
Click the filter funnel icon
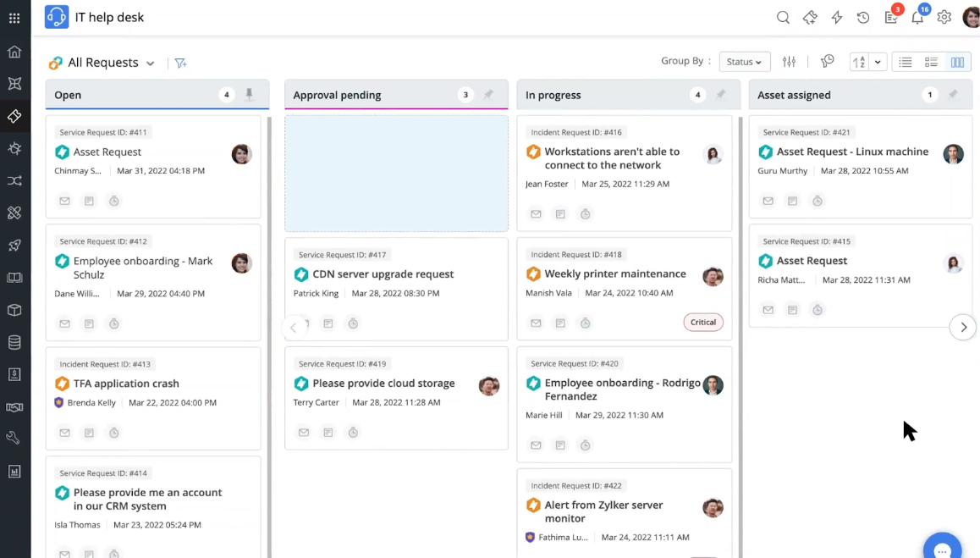coord(180,63)
